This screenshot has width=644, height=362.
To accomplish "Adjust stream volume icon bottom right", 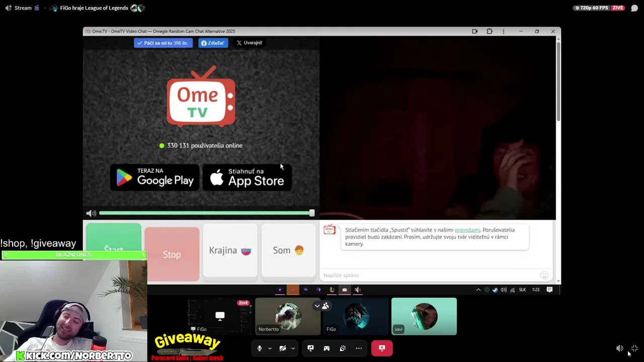I will [620, 348].
